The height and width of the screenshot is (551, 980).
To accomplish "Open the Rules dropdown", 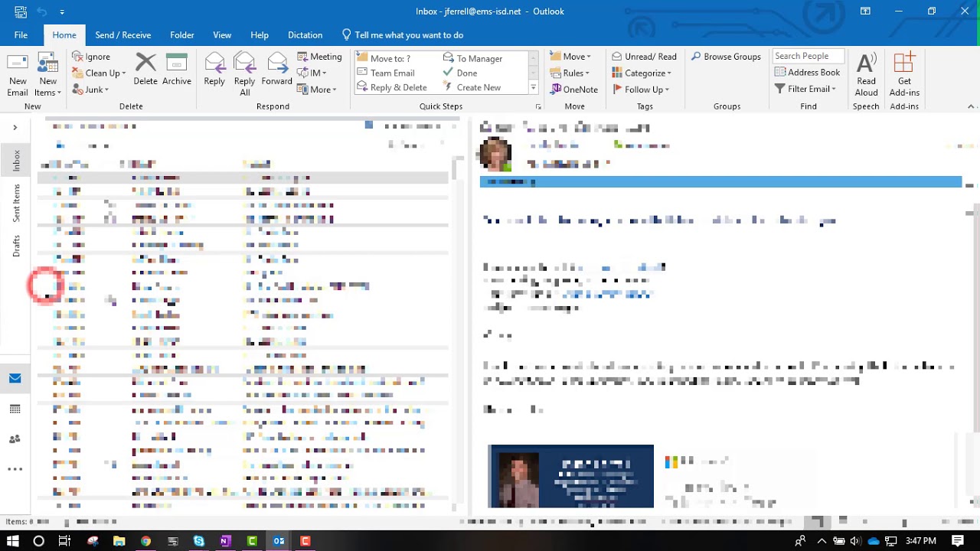I will 570,73.
